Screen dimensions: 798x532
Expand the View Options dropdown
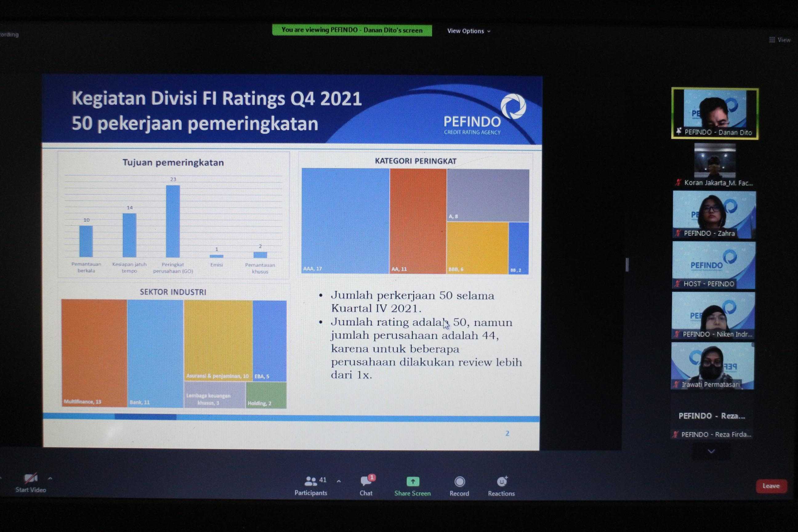[x=469, y=31]
